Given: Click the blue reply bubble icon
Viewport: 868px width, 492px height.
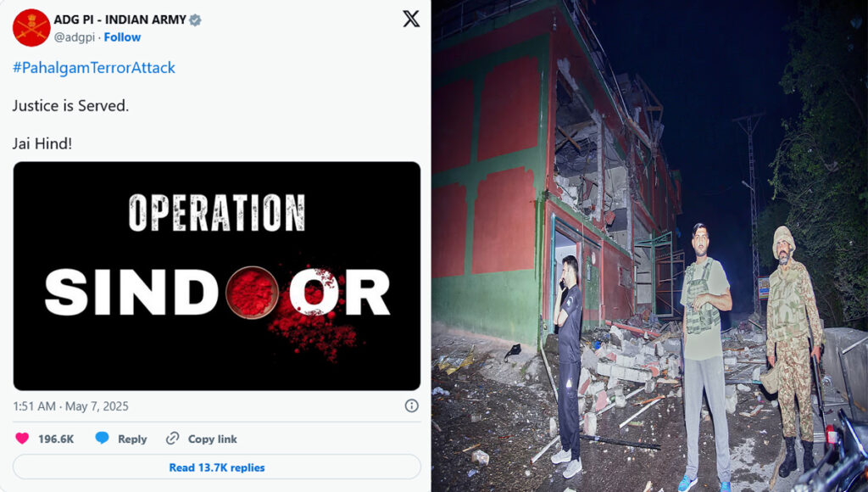Looking at the screenshot, I should pyautogui.click(x=102, y=438).
